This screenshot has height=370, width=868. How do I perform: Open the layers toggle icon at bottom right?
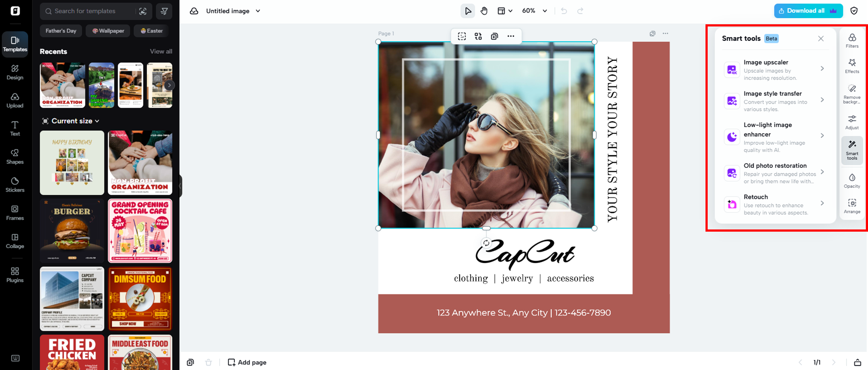(x=857, y=362)
